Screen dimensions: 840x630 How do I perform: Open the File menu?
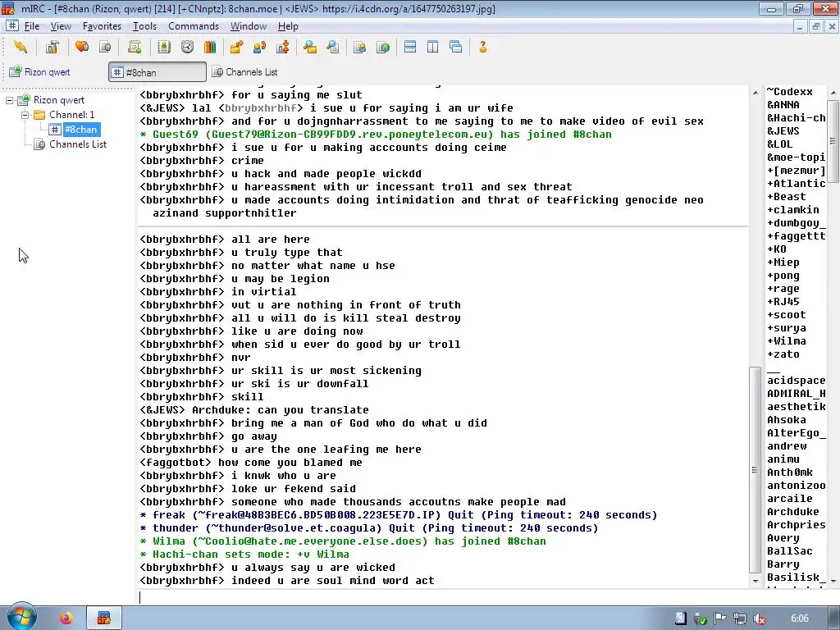tap(32, 26)
